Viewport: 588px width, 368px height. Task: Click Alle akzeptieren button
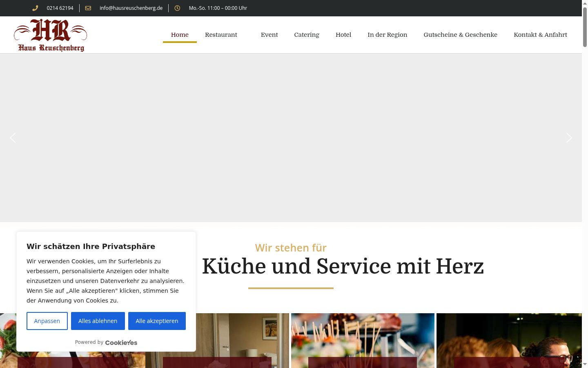tap(157, 321)
